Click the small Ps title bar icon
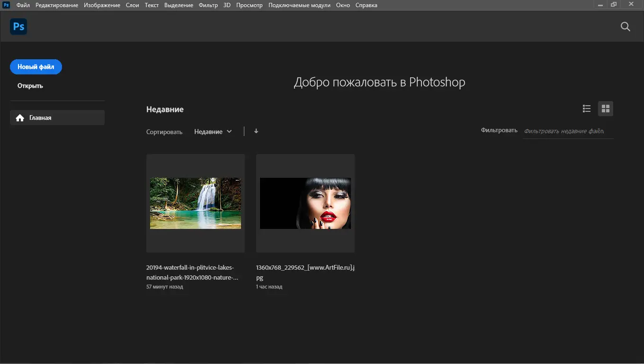 tap(6, 5)
